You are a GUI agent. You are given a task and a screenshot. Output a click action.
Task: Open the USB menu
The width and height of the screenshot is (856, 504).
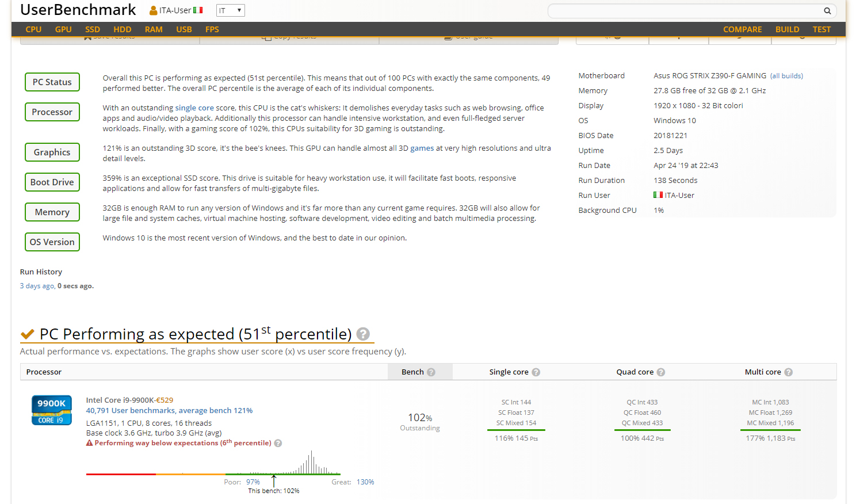click(184, 29)
